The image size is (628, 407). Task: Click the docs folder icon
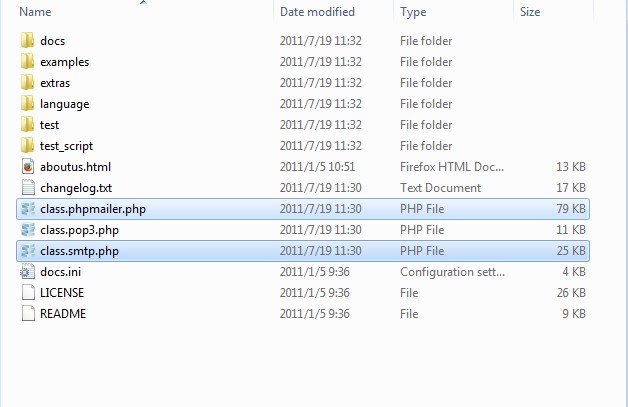(28, 41)
